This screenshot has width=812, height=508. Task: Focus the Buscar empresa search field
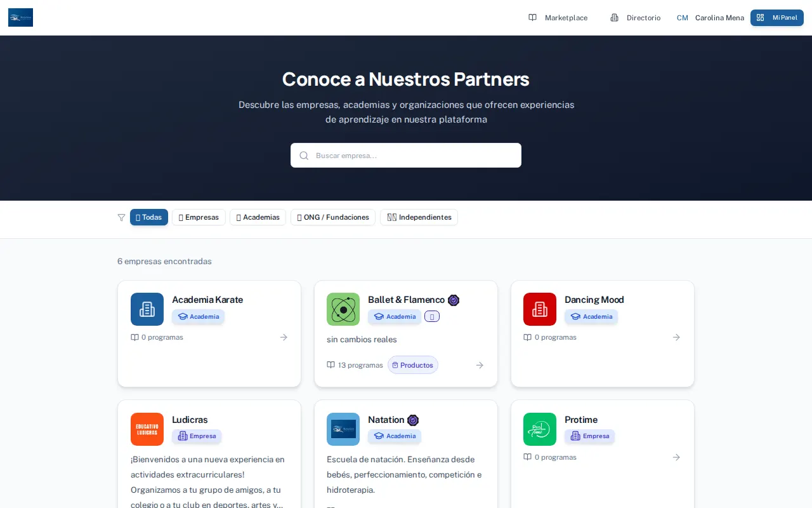tap(406, 156)
